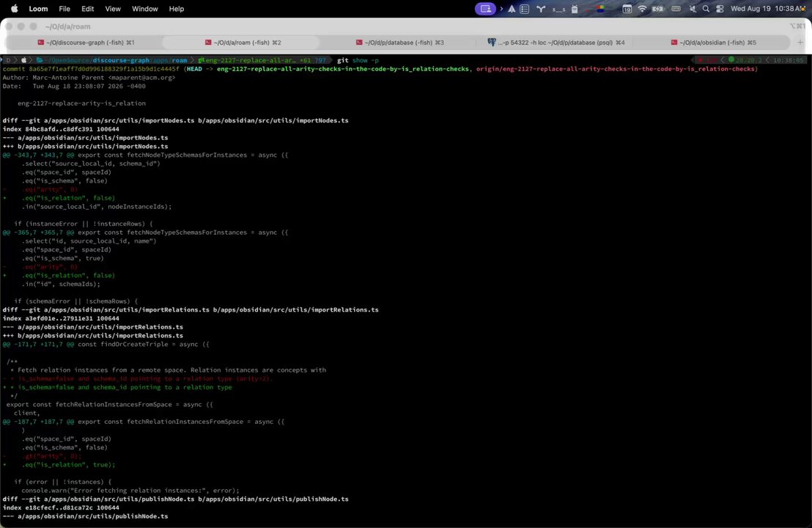Click the commit message 'eng-2127-replace-arity-is_relation'
Viewport: 812px width, 528px height.
[x=81, y=103]
